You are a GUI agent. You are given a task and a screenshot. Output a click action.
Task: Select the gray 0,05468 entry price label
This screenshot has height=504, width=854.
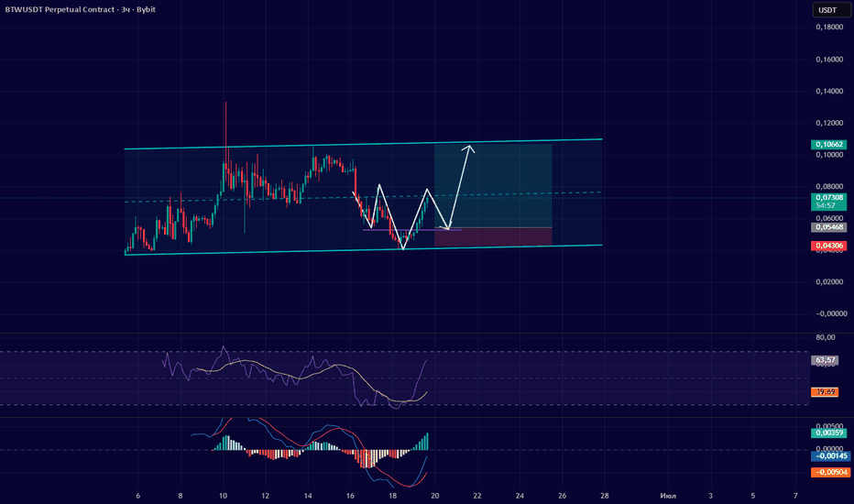(x=829, y=227)
